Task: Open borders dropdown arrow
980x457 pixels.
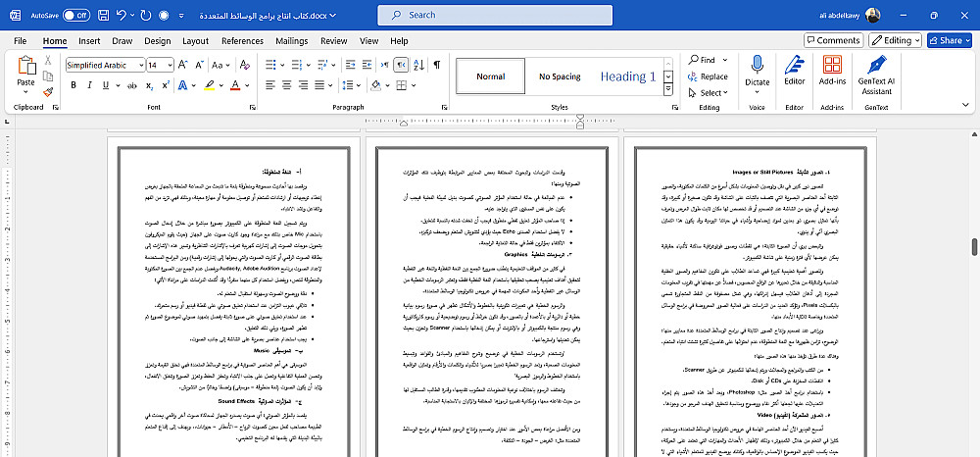Action: pos(414,85)
